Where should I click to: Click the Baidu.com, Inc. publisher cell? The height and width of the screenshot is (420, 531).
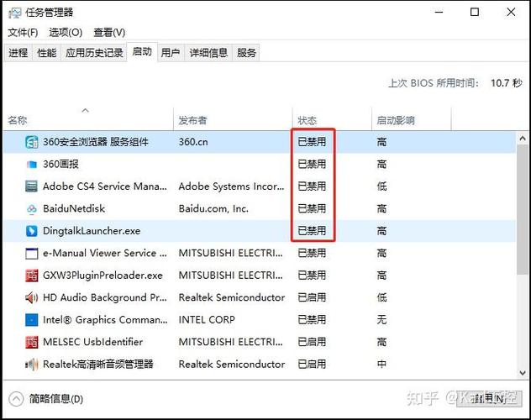point(213,208)
